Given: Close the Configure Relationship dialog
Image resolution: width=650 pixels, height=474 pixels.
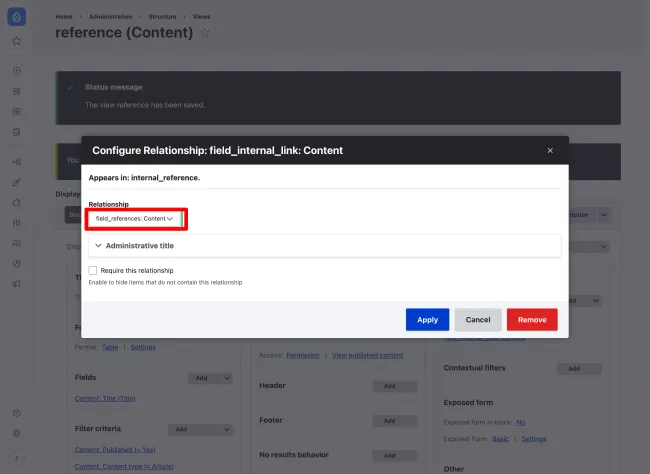Looking at the screenshot, I should click(x=549, y=150).
